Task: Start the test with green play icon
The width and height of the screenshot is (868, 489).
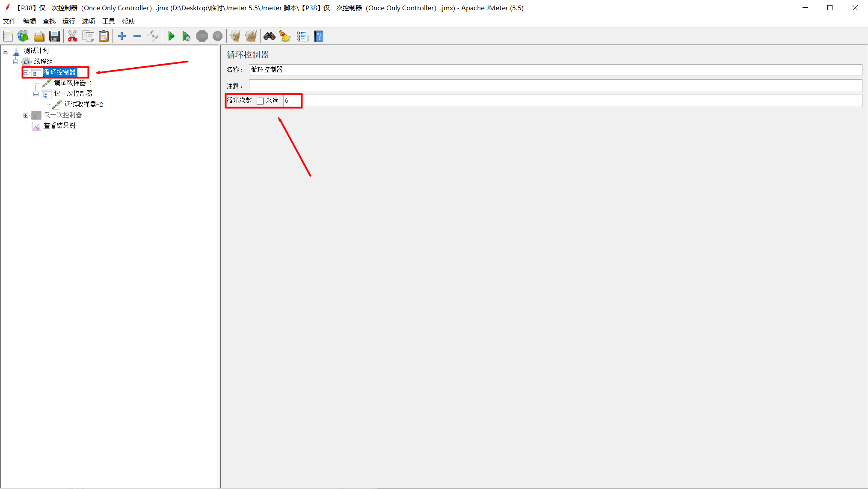Action: (x=171, y=36)
